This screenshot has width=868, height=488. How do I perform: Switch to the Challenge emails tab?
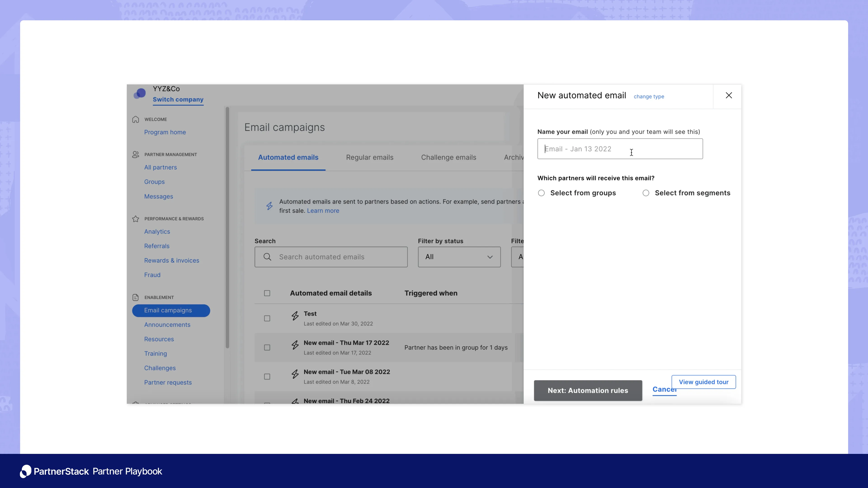[448, 157]
